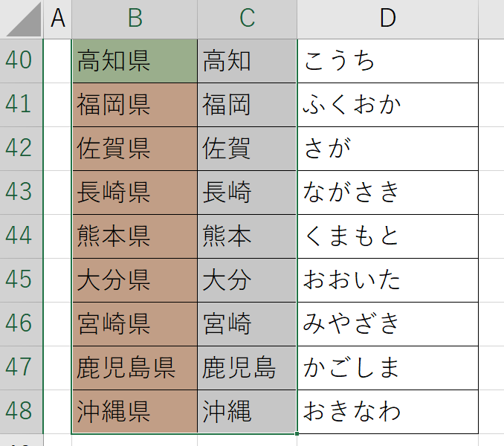Image resolution: width=504 pixels, height=446 pixels.
Task: Select the おきなわ cell
Action: 387,412
